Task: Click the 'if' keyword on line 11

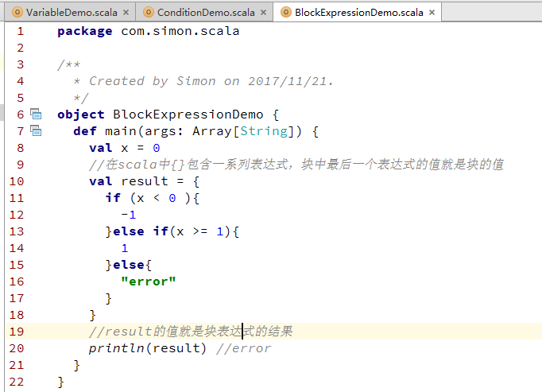Action: pos(113,198)
